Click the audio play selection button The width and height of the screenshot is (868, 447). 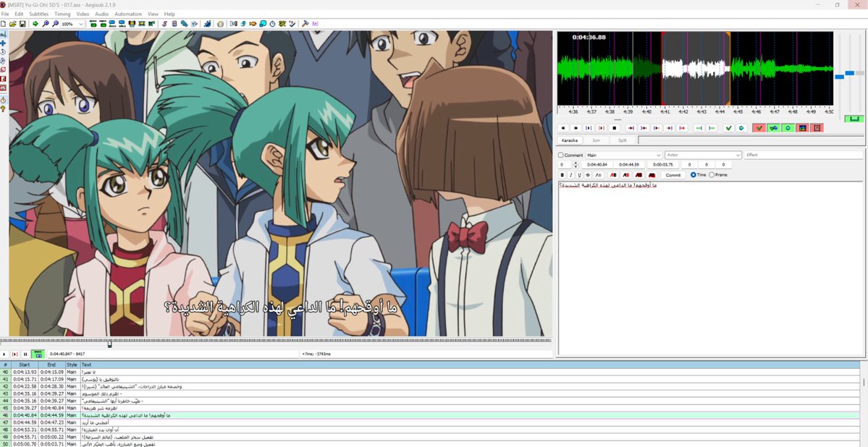589,128
